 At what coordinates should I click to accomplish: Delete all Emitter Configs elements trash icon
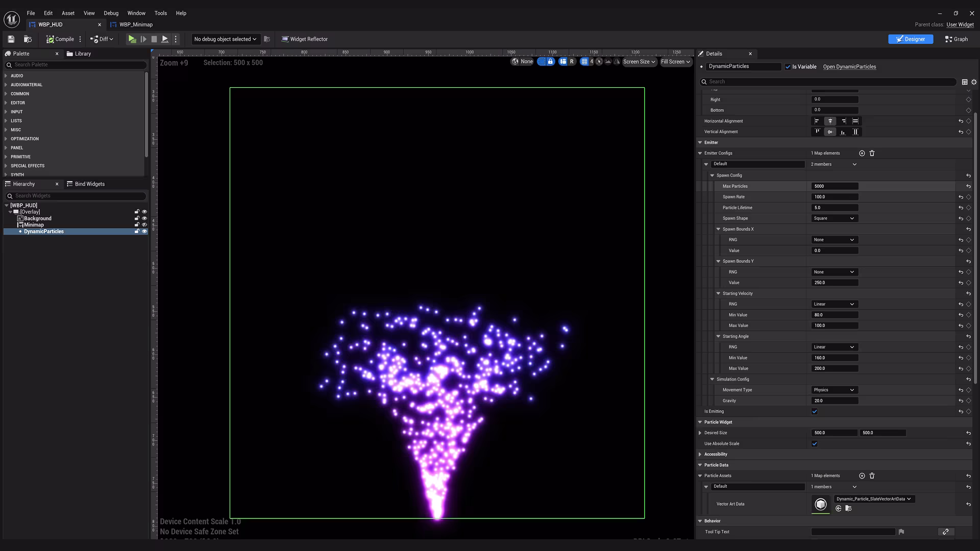coord(872,153)
